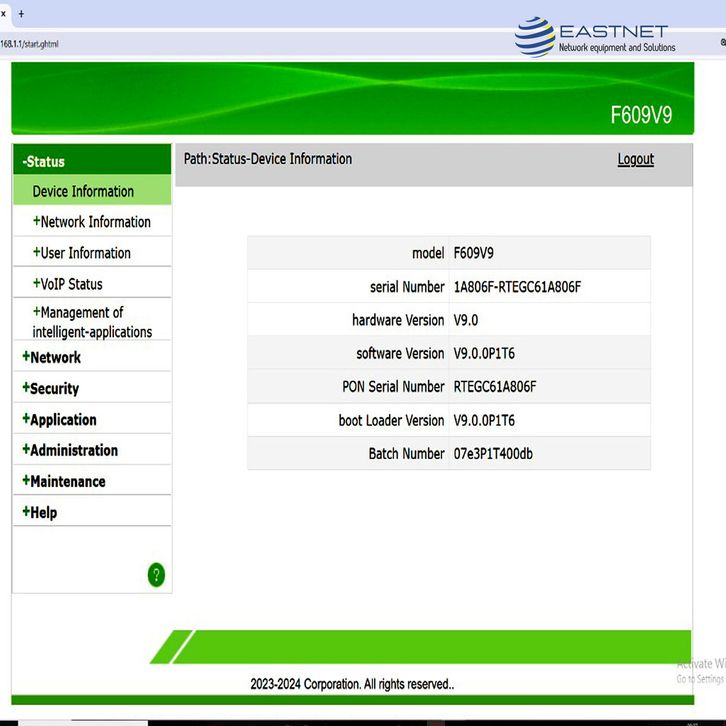The width and height of the screenshot is (726, 726).
Task: Expand User Information submenu
Action: (82, 253)
